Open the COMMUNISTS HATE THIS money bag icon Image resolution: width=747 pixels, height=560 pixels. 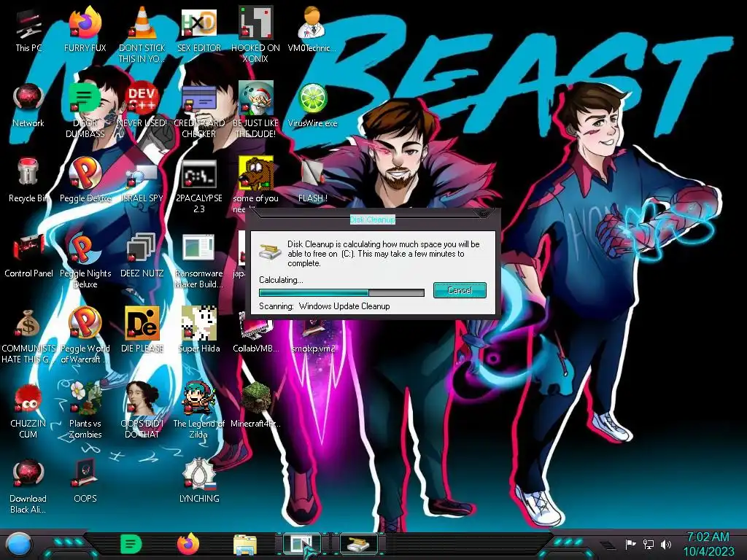pos(28,324)
